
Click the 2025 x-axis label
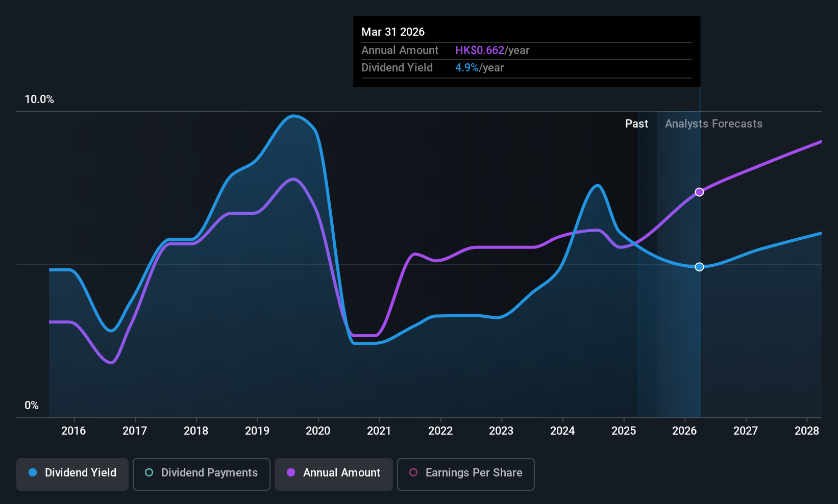(624, 431)
